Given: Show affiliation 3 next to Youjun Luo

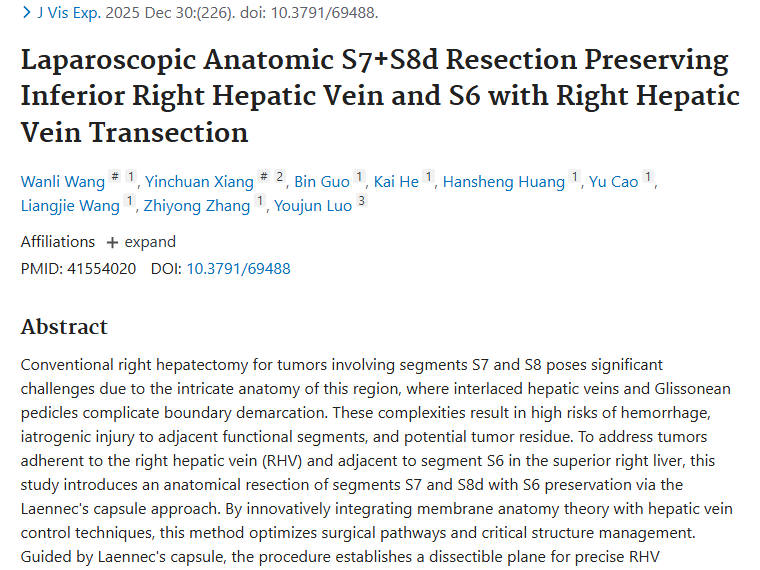Looking at the screenshot, I should pos(361,202).
